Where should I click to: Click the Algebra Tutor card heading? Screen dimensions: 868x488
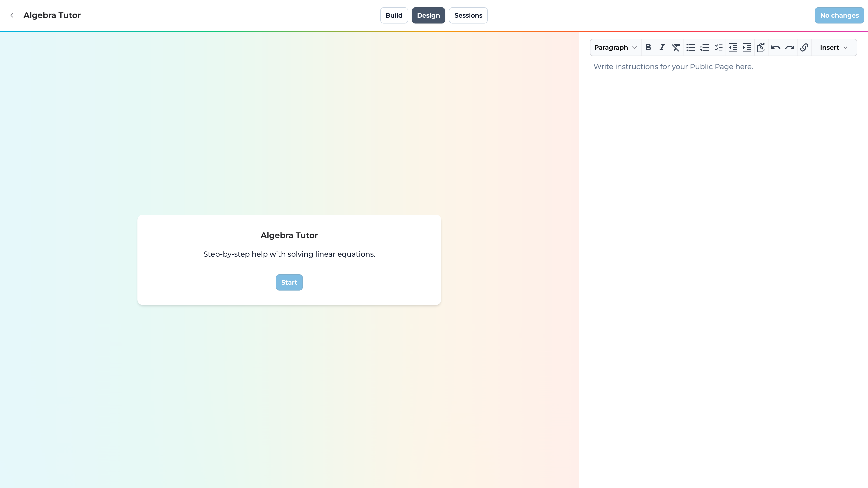[289, 235]
